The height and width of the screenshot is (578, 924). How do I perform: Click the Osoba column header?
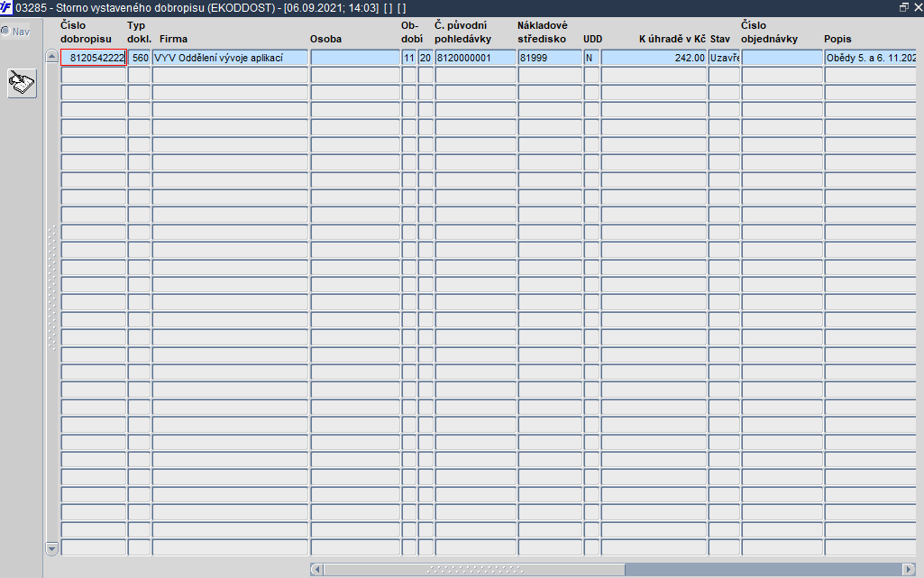[325, 39]
